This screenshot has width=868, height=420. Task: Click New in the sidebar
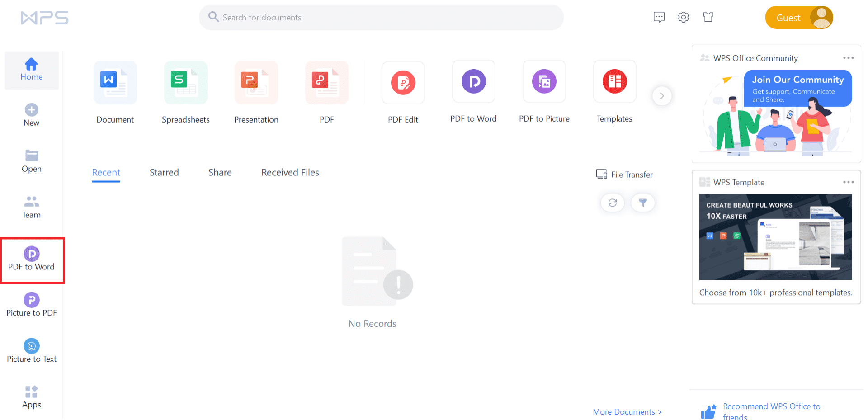32,115
